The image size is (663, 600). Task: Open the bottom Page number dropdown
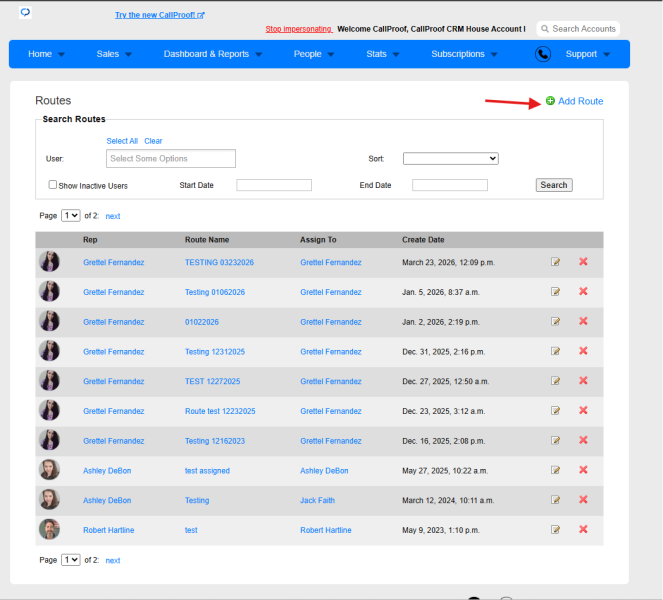click(x=71, y=560)
